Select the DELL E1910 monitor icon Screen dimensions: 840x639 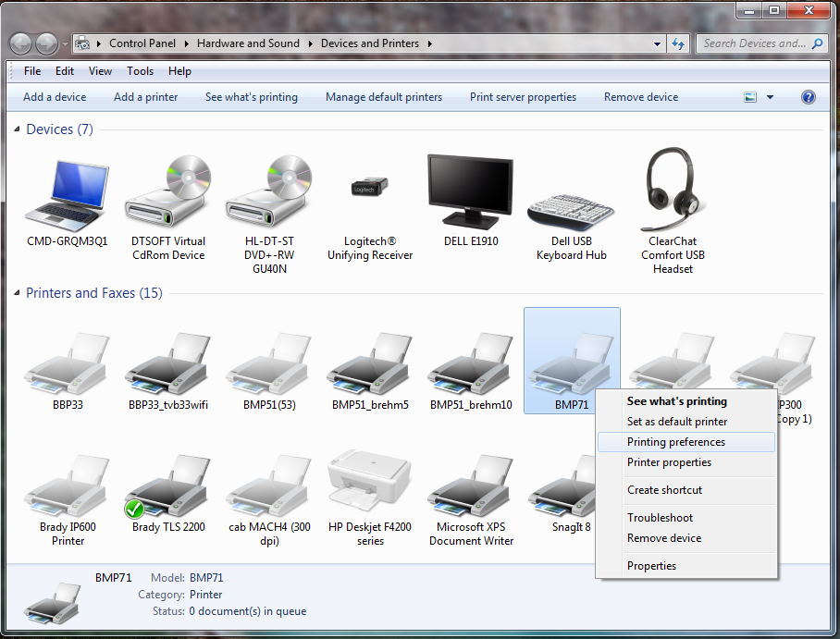click(471, 192)
